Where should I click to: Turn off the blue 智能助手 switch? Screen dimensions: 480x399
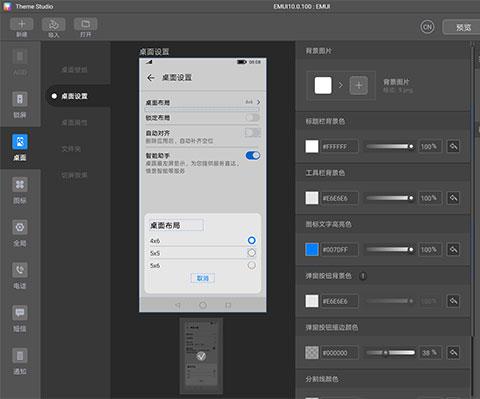[x=253, y=155]
